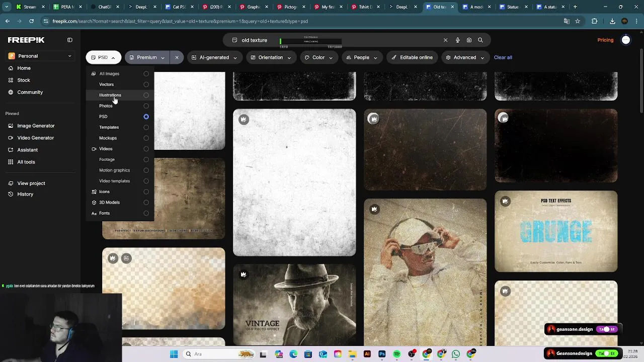Collapse the PSD asset type dropdown

(103, 57)
